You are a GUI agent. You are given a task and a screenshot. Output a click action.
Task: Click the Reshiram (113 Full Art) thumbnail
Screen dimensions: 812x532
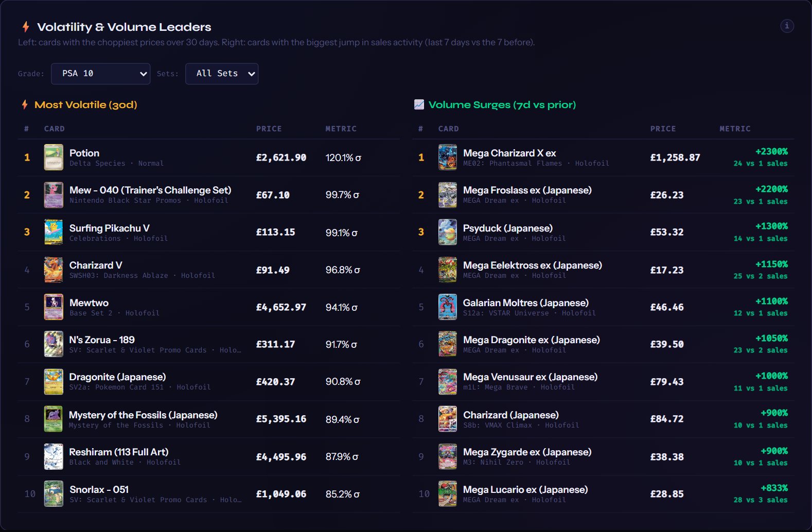(54, 456)
